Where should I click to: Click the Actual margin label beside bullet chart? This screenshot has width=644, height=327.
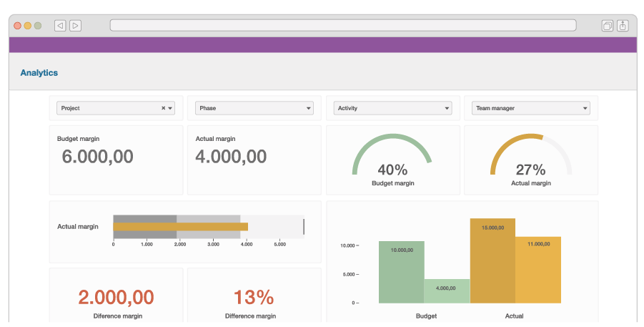point(78,227)
